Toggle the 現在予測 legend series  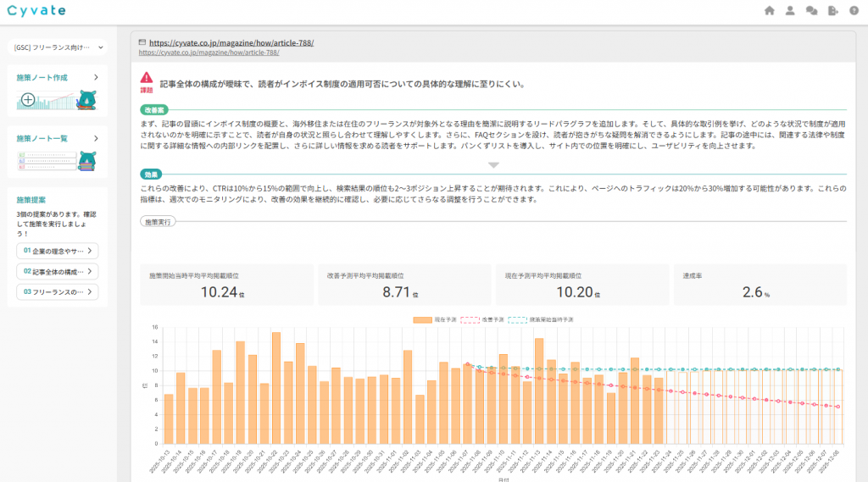click(434, 319)
